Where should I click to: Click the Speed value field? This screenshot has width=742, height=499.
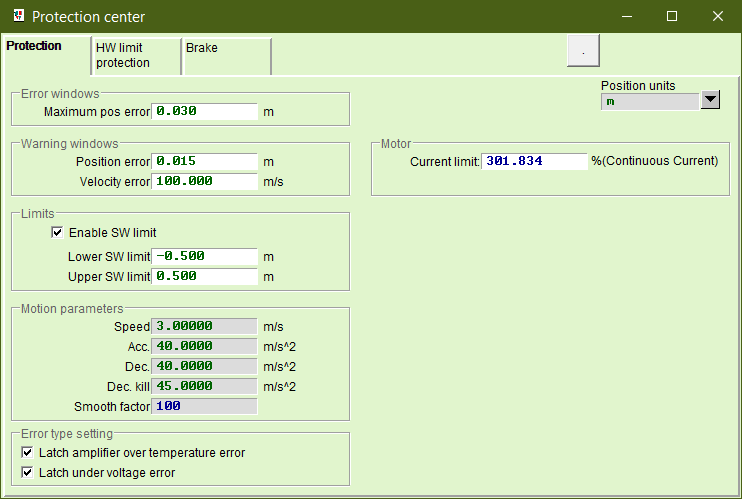click(204, 327)
